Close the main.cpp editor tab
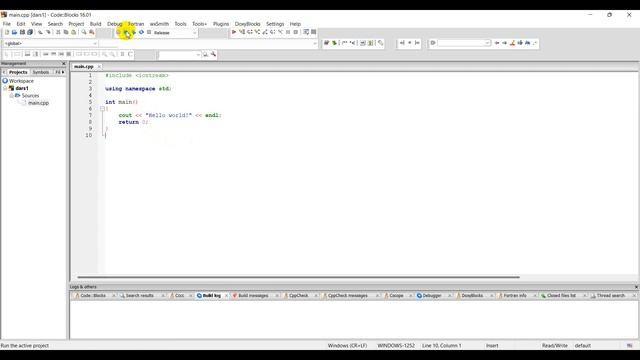640x360 pixels. click(99, 67)
